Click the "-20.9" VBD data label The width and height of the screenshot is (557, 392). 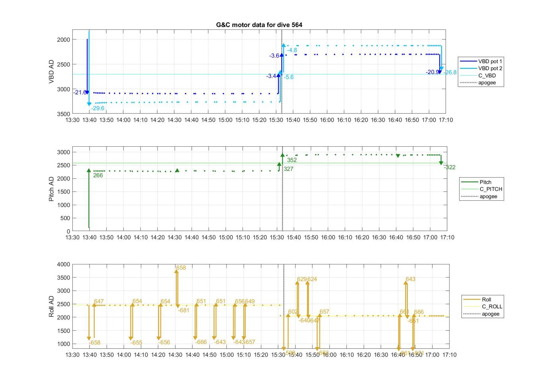432,72
